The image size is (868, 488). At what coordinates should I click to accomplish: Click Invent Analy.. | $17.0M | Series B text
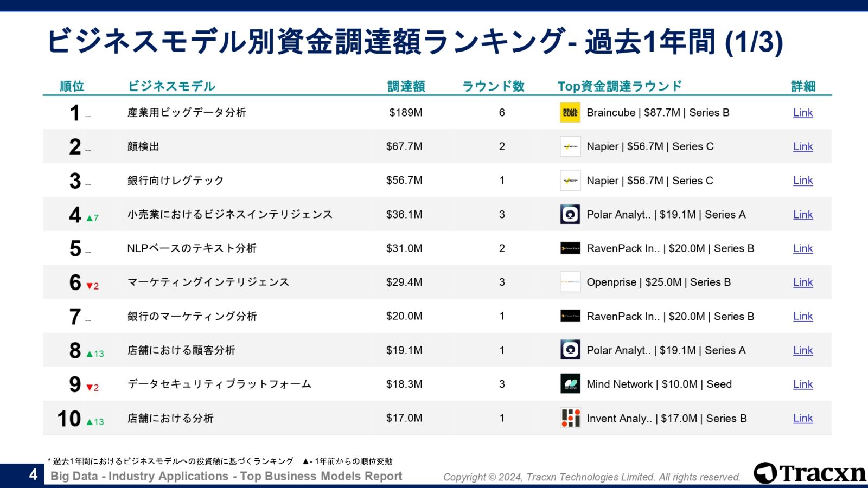click(667, 418)
